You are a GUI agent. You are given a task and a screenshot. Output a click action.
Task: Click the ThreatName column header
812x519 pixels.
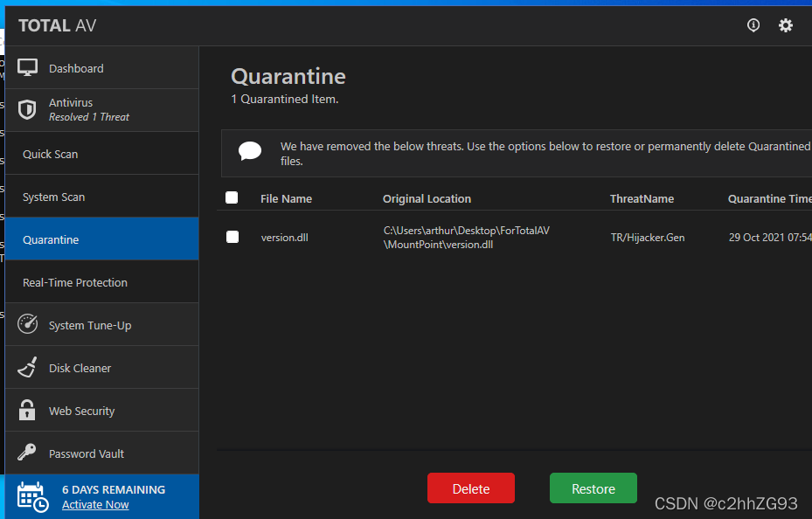[642, 198]
